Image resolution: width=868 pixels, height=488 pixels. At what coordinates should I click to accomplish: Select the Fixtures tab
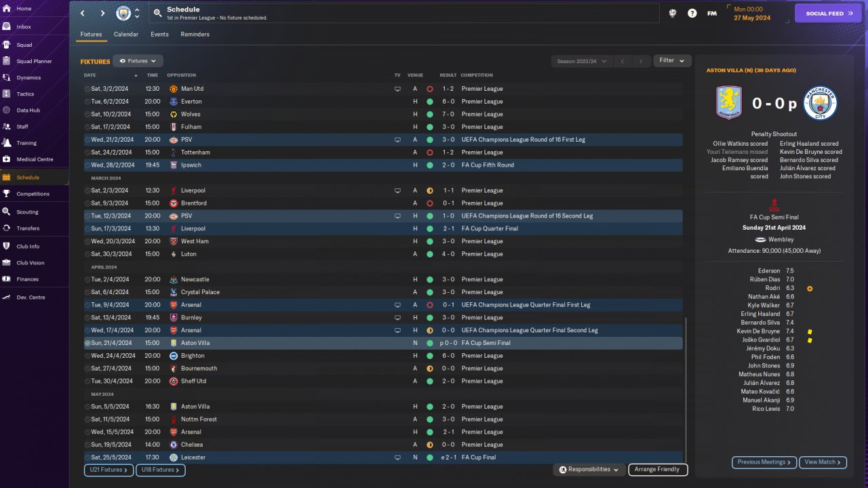(91, 35)
